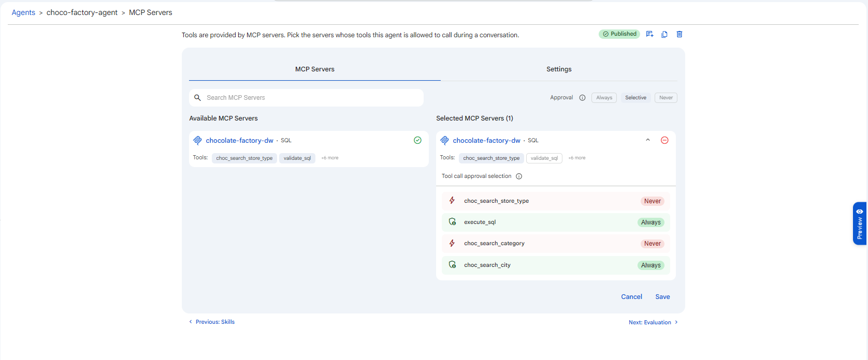
Task: Click shield icon beside execute_sql
Action: coord(452,222)
